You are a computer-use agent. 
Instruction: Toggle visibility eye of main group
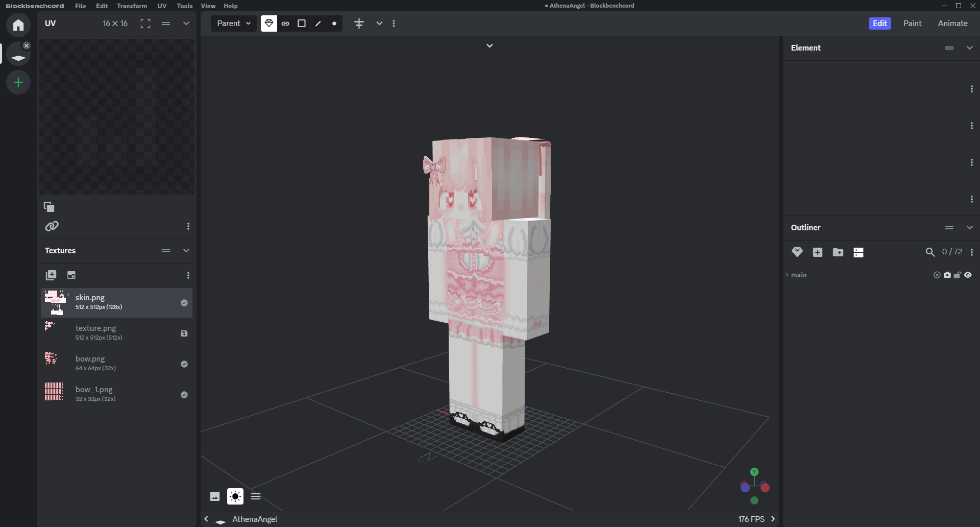pyautogui.click(x=968, y=275)
